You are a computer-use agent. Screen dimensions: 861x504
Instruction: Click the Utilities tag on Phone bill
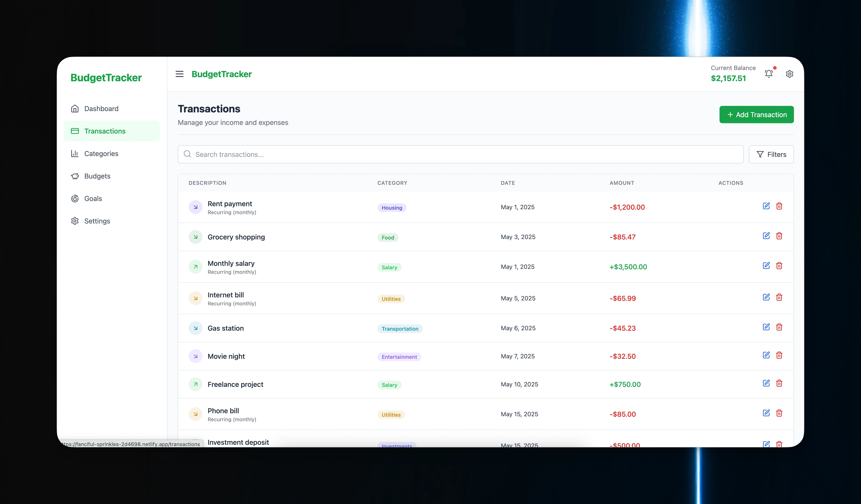(391, 415)
